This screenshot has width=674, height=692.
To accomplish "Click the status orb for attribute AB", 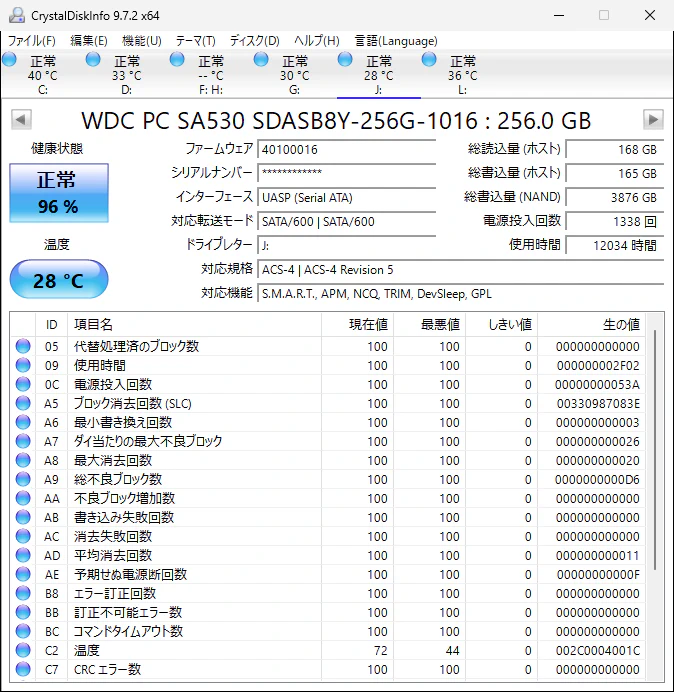I will (x=23, y=517).
